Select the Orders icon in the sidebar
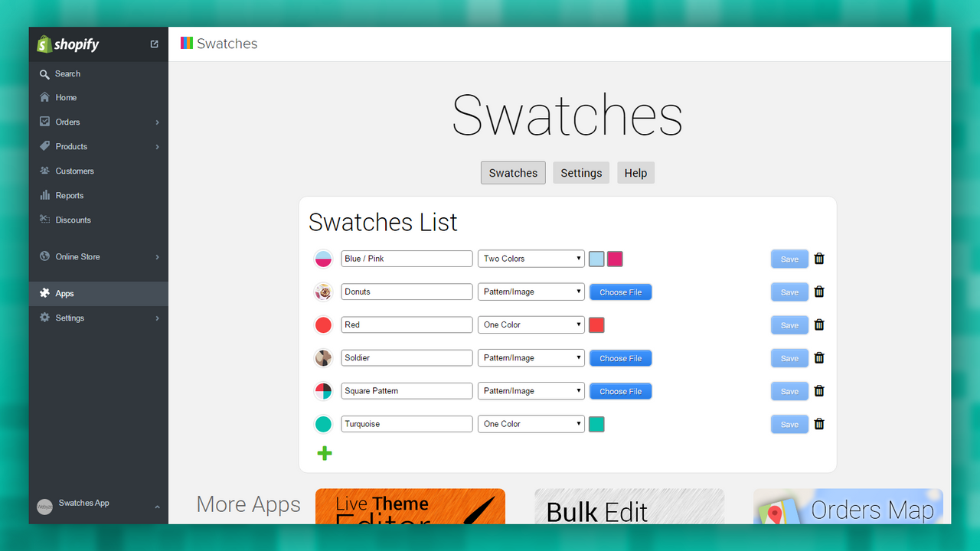Image resolution: width=980 pixels, height=551 pixels. [44, 122]
